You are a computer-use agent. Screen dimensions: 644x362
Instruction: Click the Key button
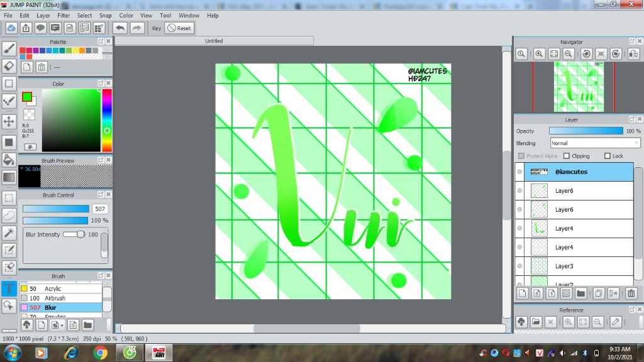(x=157, y=28)
